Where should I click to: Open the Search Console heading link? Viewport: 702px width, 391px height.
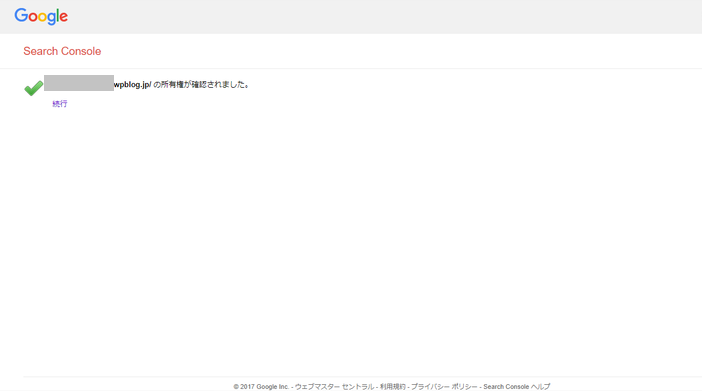(x=62, y=51)
